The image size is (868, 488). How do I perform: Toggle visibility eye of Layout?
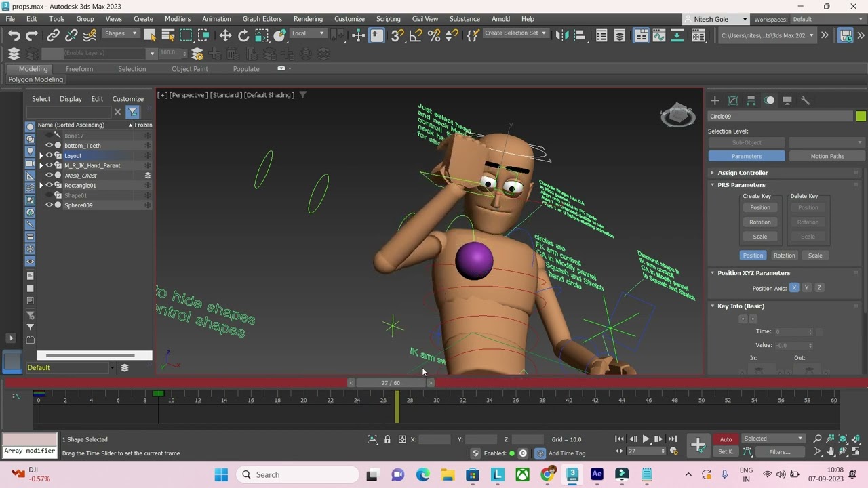point(49,155)
